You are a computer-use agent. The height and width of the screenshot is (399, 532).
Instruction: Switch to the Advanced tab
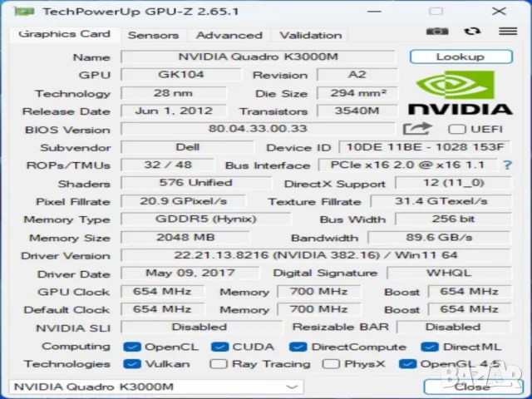coord(229,35)
